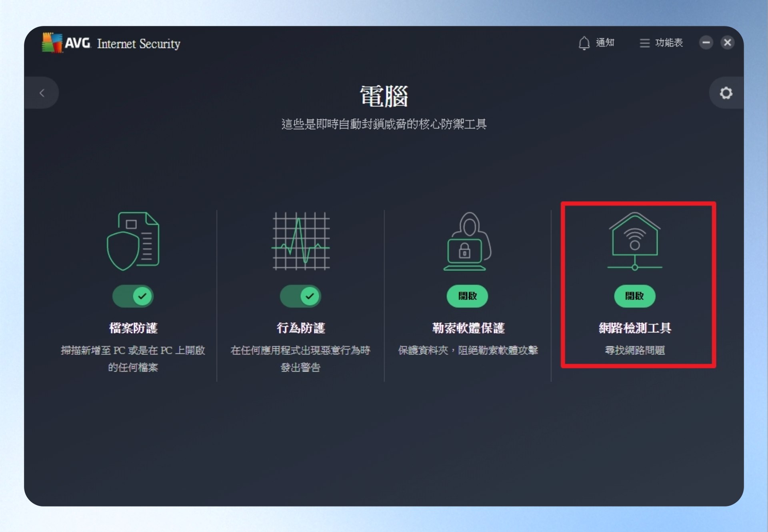Click 開啟 under 網路檢測工具
This screenshot has width=768, height=532.
pyautogui.click(x=635, y=296)
